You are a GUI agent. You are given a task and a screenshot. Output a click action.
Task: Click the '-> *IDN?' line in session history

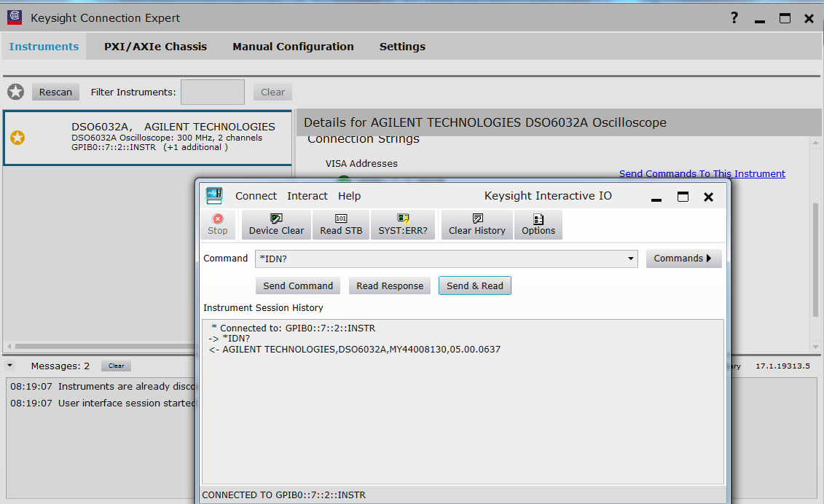tap(229, 339)
